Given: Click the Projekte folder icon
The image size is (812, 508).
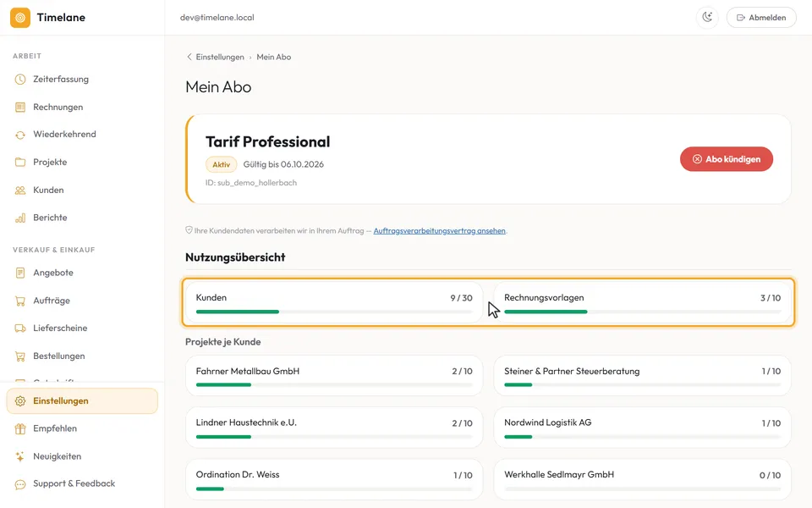Looking at the screenshot, I should [x=20, y=163].
